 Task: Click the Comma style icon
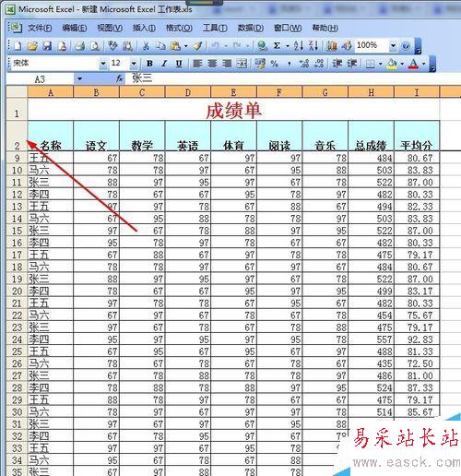click(x=290, y=64)
